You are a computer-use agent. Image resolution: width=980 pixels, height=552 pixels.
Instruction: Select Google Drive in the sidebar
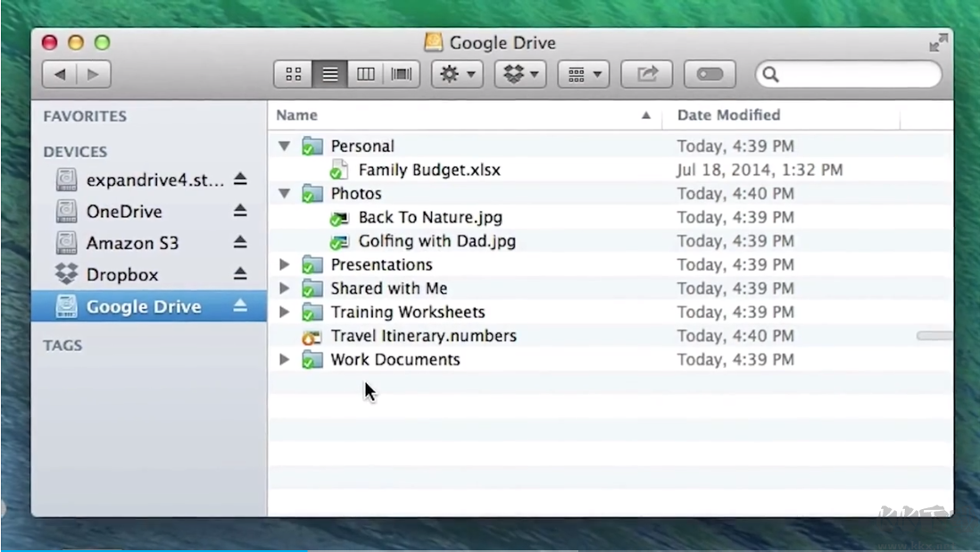pos(143,306)
